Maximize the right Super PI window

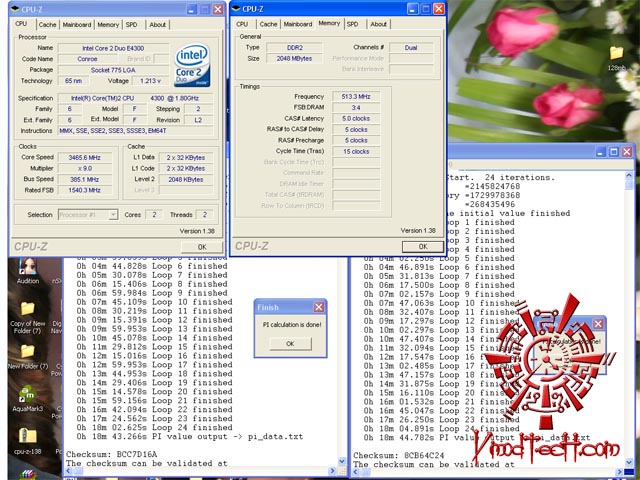tap(613, 152)
